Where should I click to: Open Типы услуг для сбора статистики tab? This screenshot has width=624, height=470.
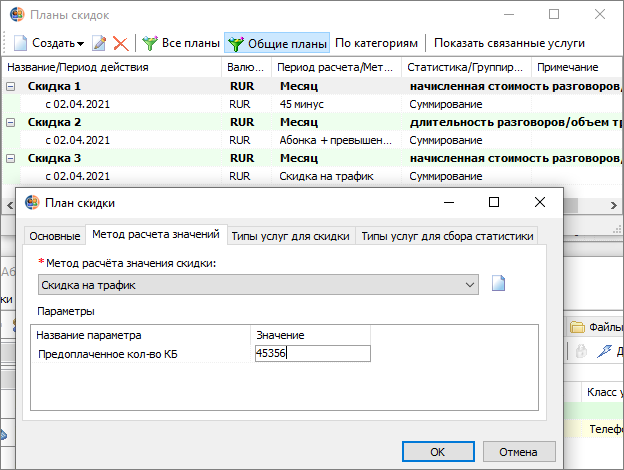[x=447, y=236]
